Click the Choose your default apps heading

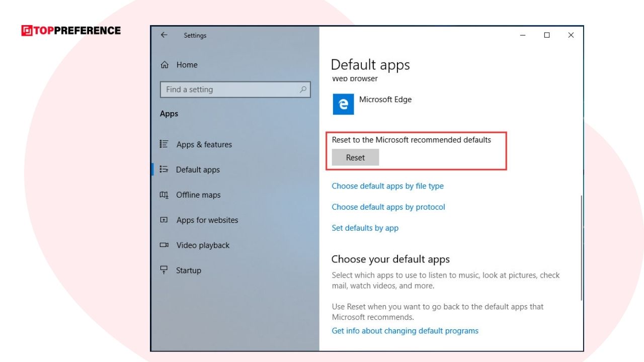pos(390,259)
